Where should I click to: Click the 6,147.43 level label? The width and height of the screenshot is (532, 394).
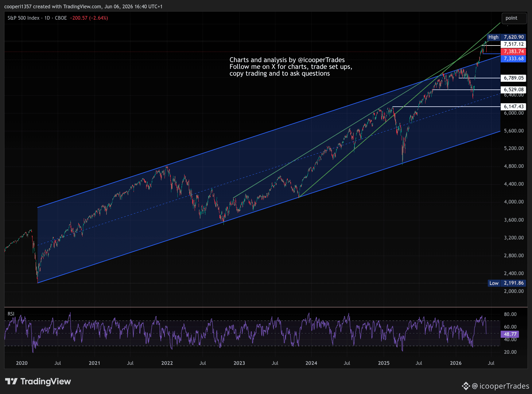514,107
